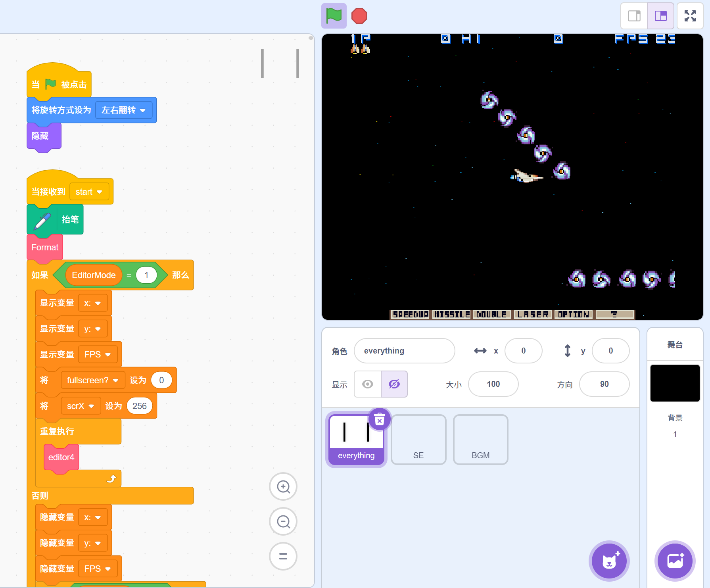Image resolution: width=710 pixels, height=588 pixels.
Task: Select the stage backdrop thumbnail
Action: pyautogui.click(x=675, y=383)
